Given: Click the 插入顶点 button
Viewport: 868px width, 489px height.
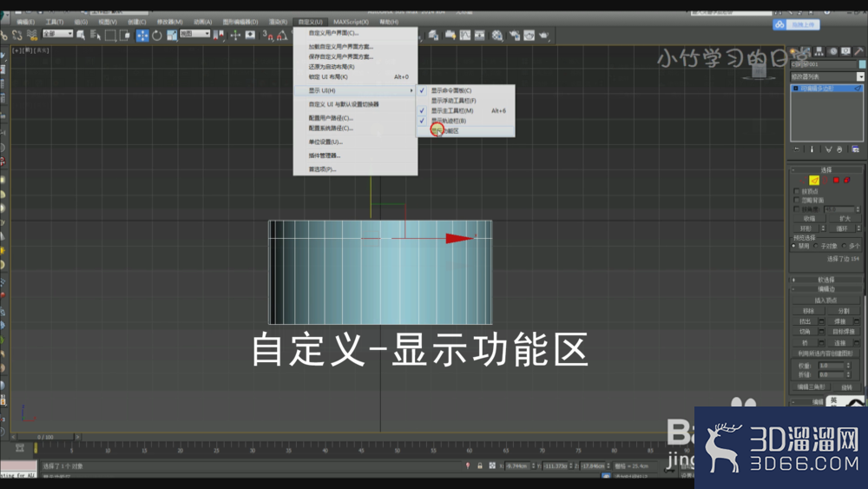Looking at the screenshot, I should [826, 301].
